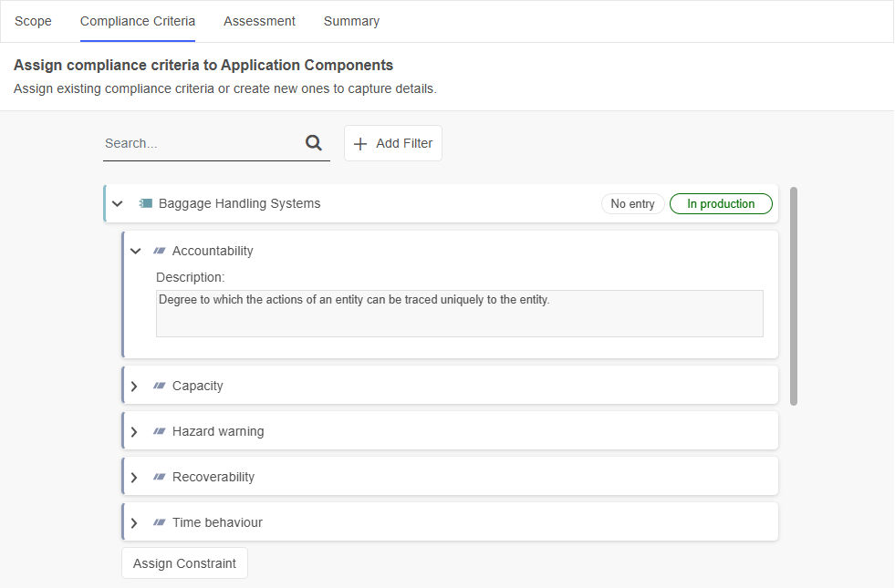The height and width of the screenshot is (588, 895).
Task: Click the Description: label
Action: [191, 277]
